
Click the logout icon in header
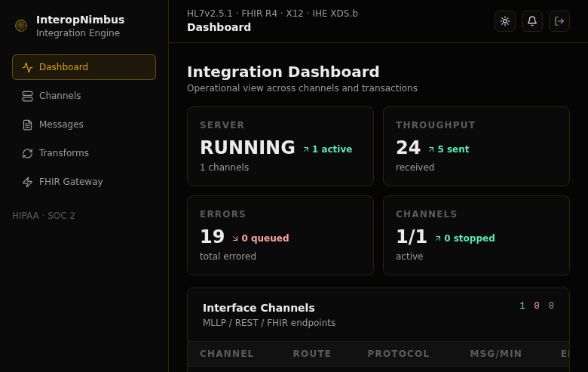tap(559, 21)
